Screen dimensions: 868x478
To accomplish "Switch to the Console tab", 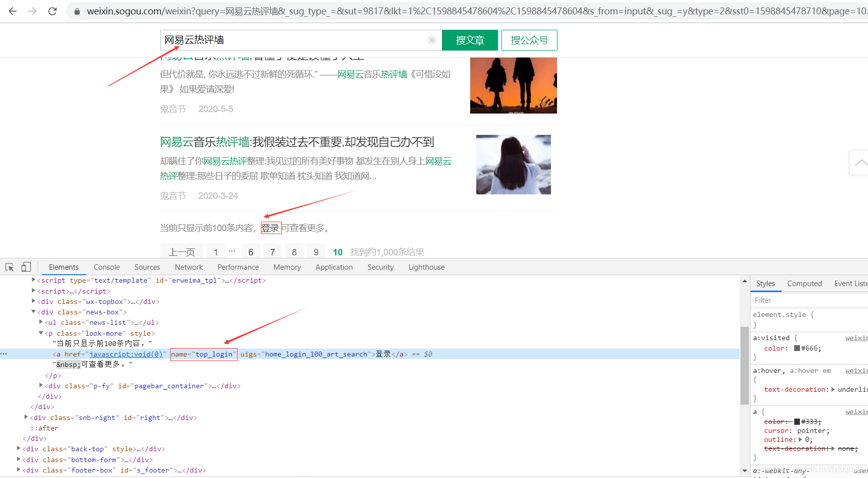I will pos(107,267).
